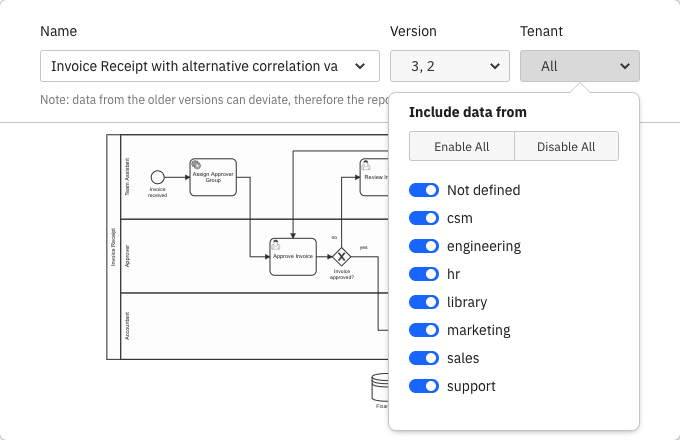Image resolution: width=680 pixels, height=440 pixels.
Task: Click the Review Invoice task box
Action: [x=373, y=176]
